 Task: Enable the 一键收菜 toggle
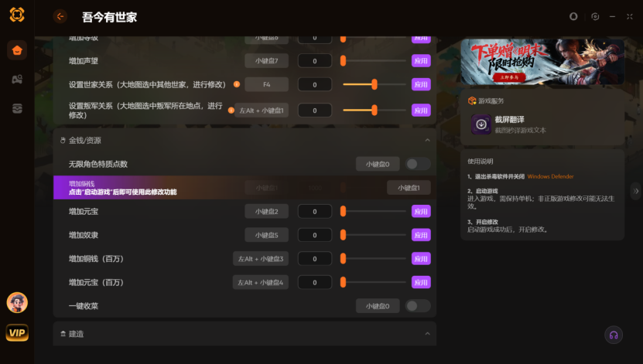click(418, 306)
